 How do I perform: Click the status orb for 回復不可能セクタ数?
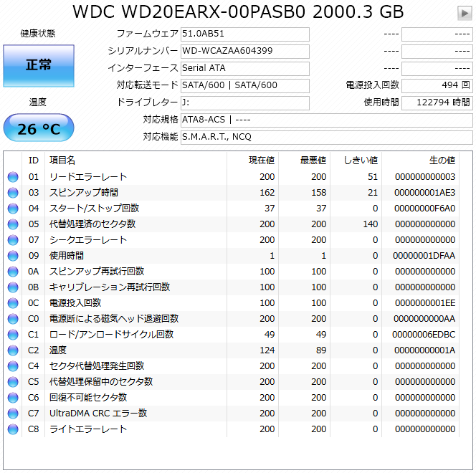click(x=13, y=398)
